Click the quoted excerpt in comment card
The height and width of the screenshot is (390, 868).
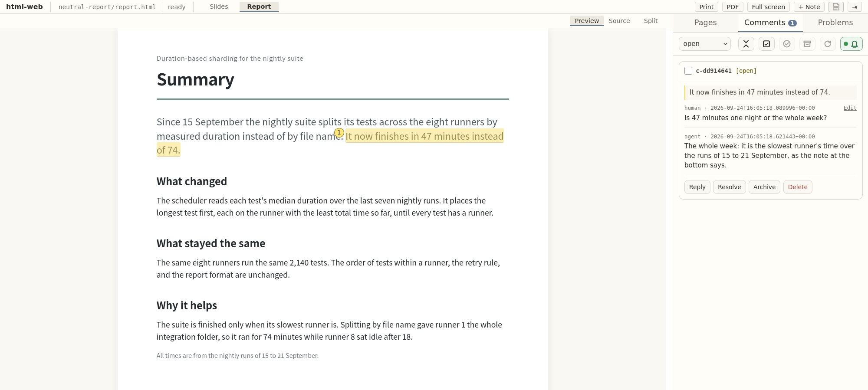(770, 92)
